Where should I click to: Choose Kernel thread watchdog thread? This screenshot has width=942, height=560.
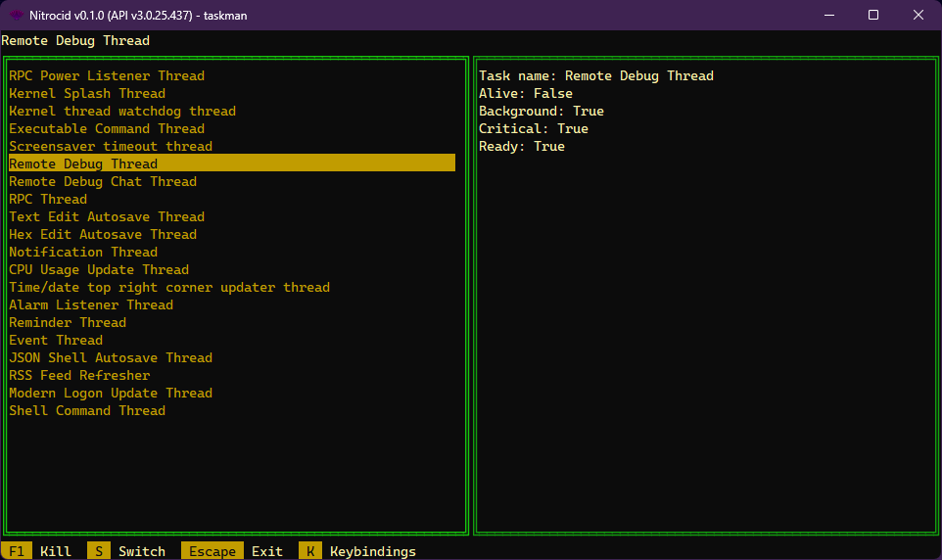click(x=122, y=111)
